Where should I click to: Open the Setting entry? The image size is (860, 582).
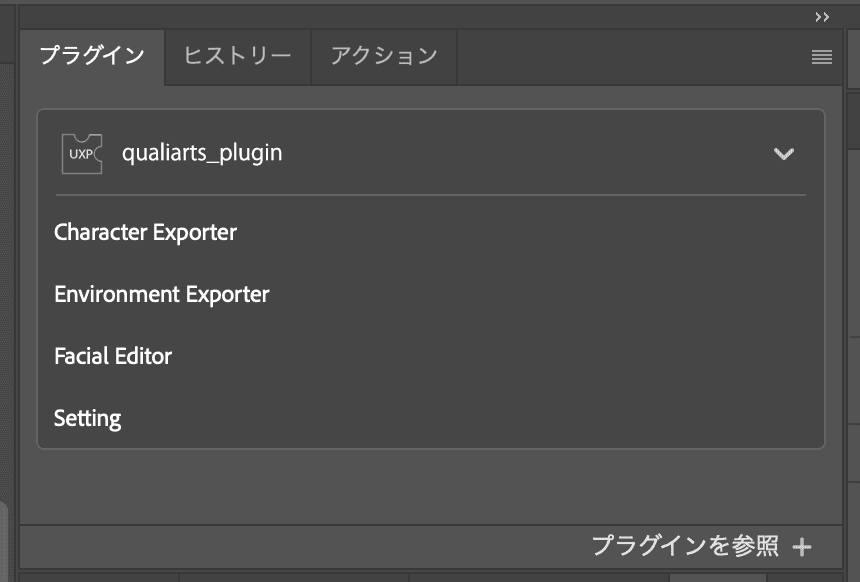(x=88, y=418)
